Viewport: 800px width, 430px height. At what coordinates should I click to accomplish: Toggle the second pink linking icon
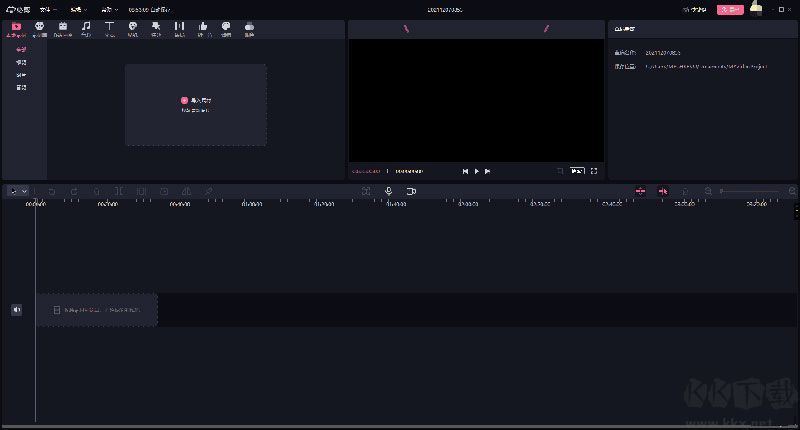pyautogui.click(x=662, y=191)
